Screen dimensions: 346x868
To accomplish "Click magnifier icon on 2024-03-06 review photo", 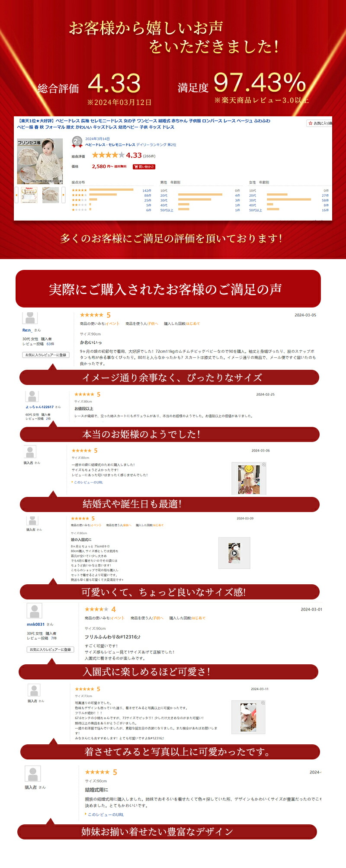I will click(x=264, y=465).
